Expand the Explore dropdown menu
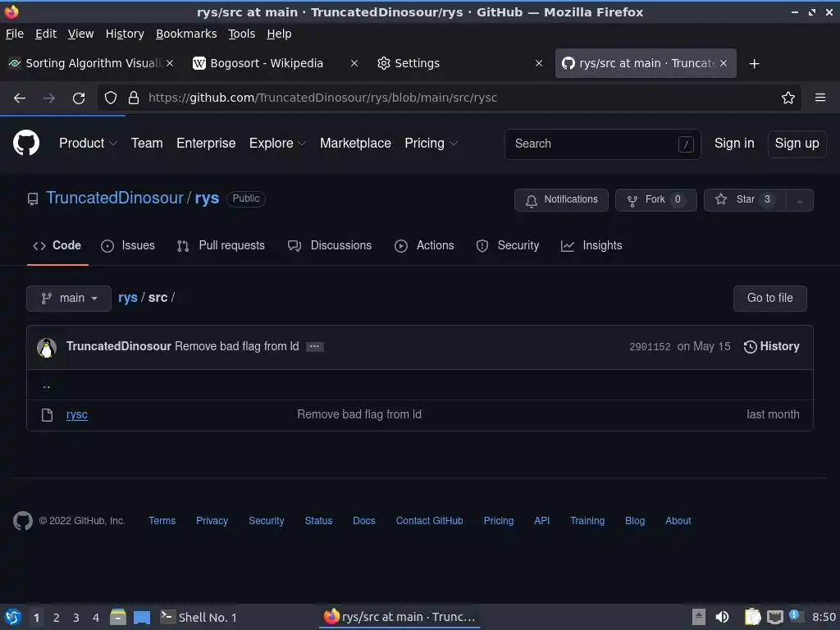The width and height of the screenshot is (840, 630). [x=277, y=143]
